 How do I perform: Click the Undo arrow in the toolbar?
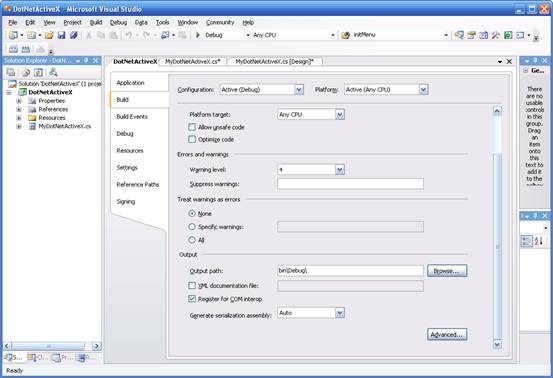129,35
